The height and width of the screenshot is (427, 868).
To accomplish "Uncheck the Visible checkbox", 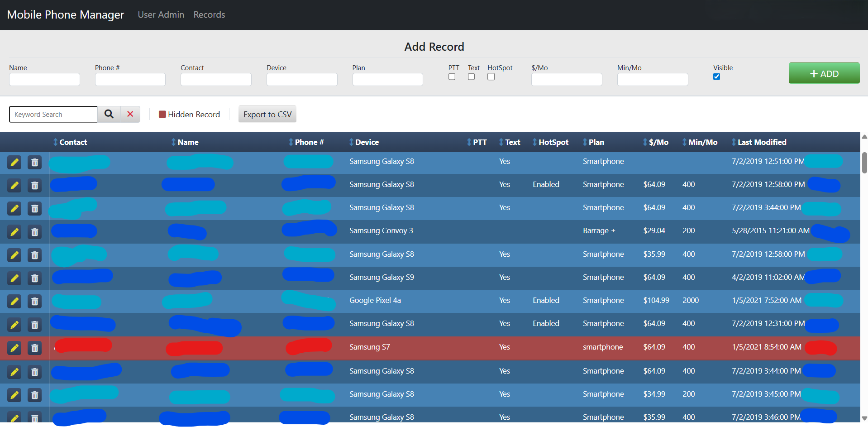I will (716, 77).
